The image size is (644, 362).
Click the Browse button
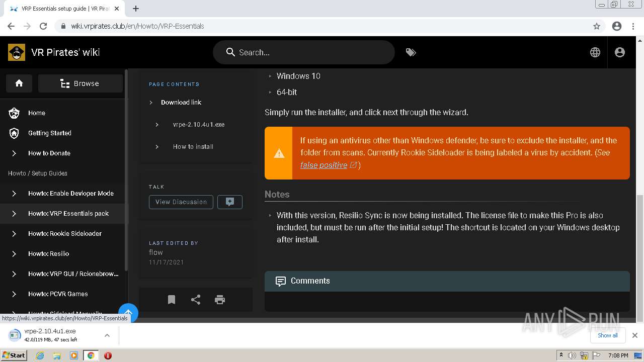(80, 83)
